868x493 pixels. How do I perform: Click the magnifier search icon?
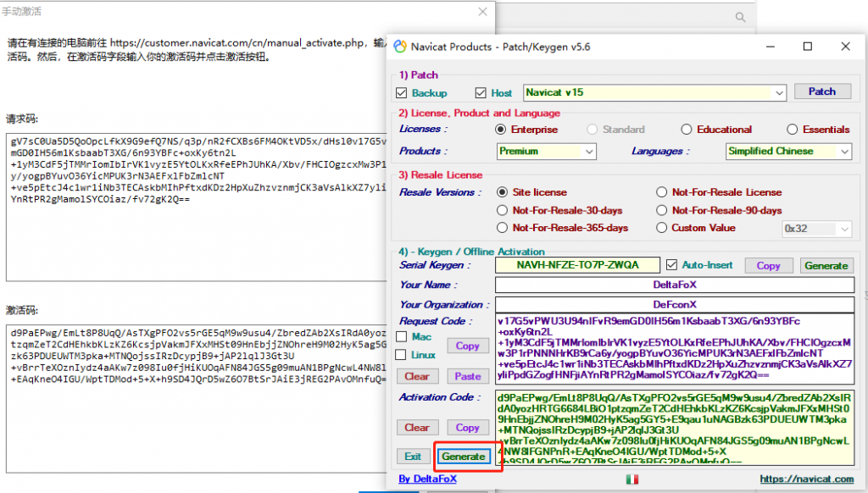click(x=740, y=17)
